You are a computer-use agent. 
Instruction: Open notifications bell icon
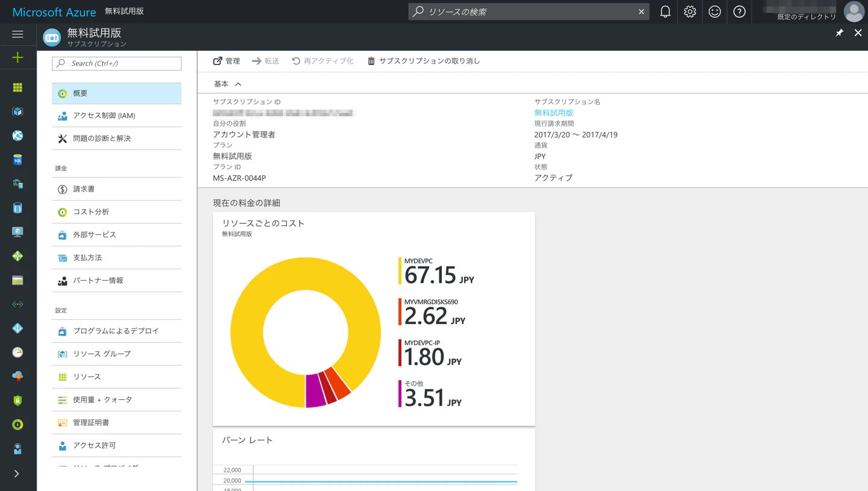click(x=665, y=11)
